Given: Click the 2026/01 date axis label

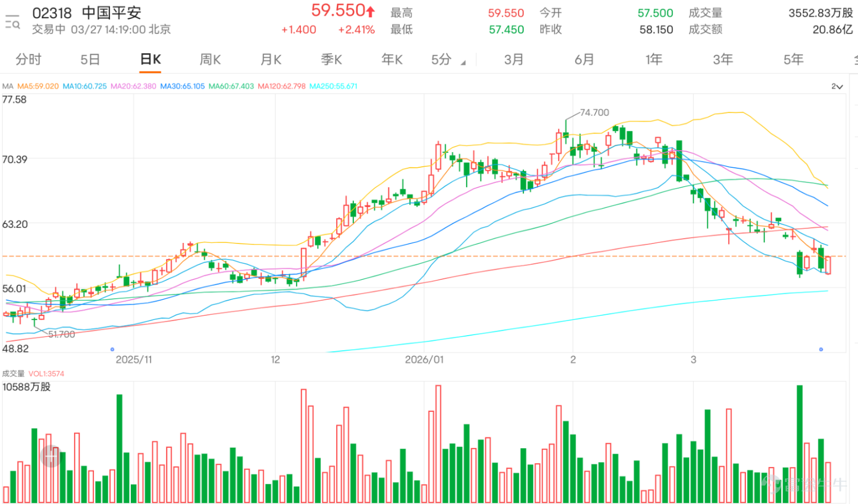Looking at the screenshot, I should click(x=424, y=360).
